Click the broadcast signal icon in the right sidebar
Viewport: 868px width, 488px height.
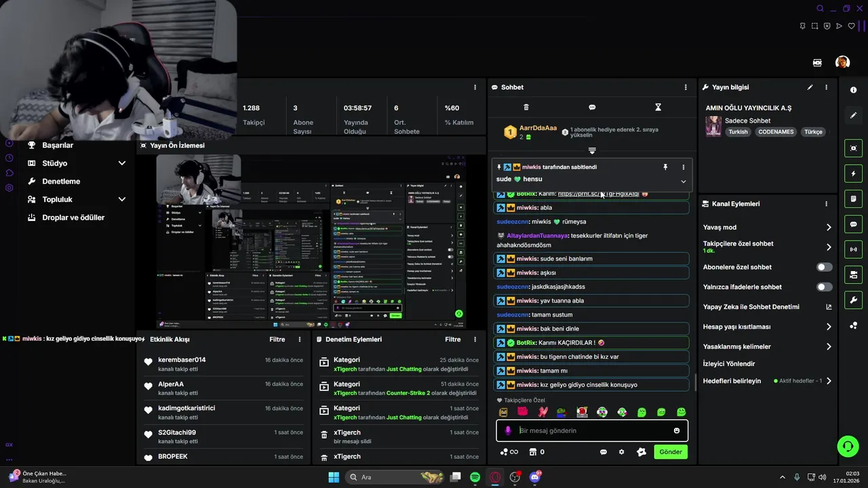853,249
